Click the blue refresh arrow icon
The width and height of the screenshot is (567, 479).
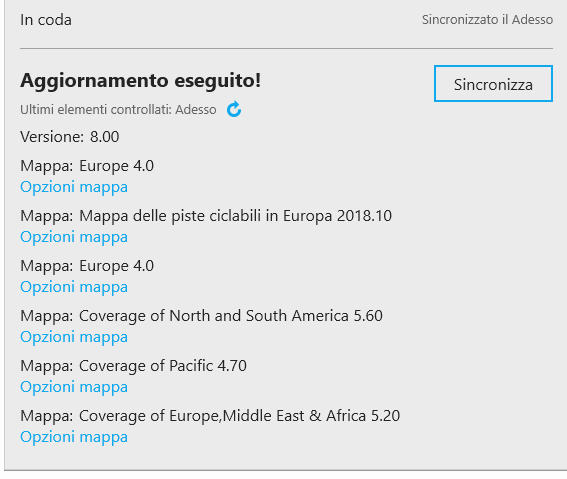pos(234,109)
